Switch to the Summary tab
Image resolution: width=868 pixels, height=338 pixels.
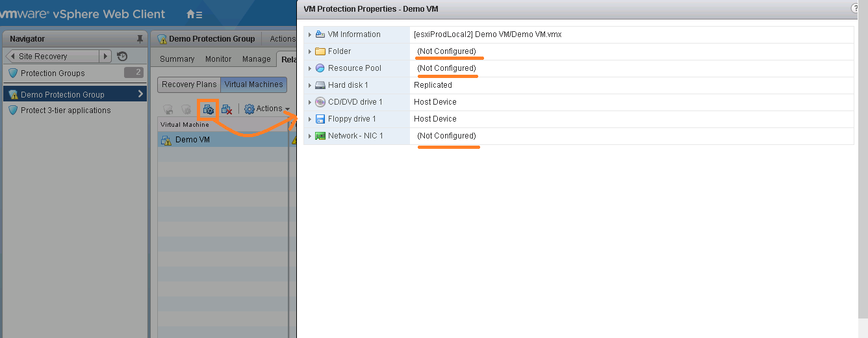(x=177, y=59)
